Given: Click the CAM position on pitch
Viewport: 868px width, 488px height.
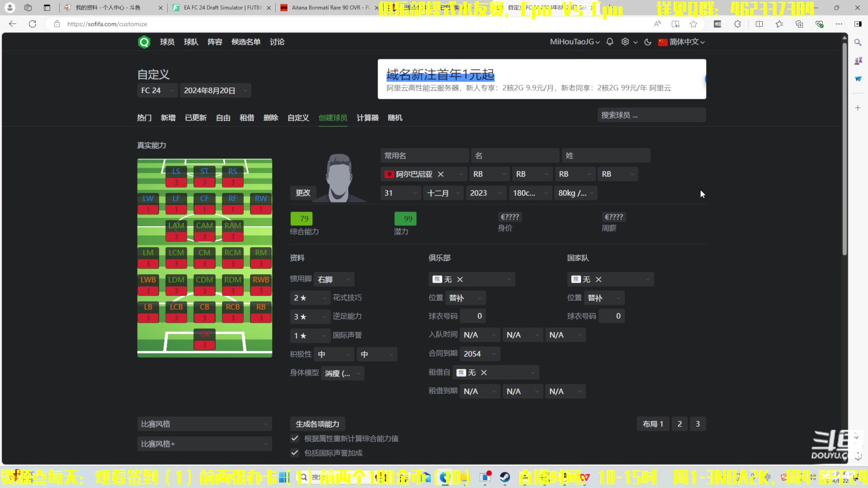Looking at the screenshot, I should pyautogui.click(x=204, y=230).
